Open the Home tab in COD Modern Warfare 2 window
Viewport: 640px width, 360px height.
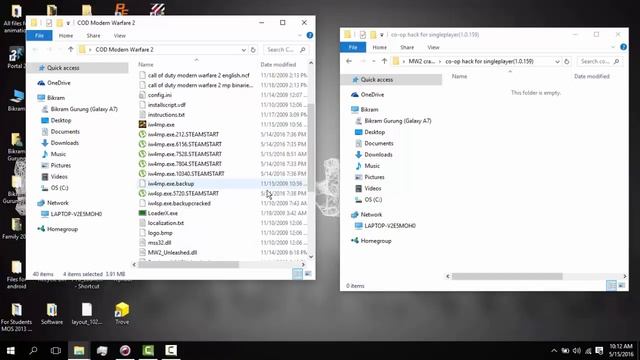66,36
